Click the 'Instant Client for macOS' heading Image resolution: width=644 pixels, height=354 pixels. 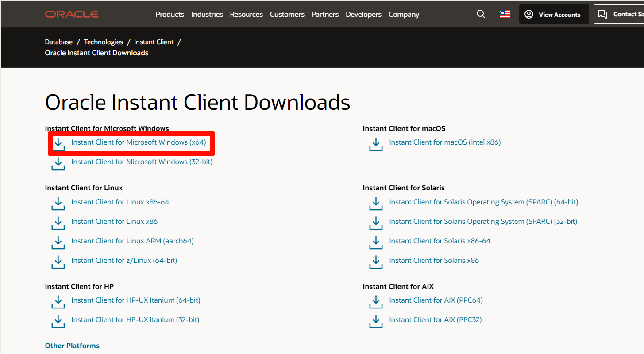[x=404, y=129]
